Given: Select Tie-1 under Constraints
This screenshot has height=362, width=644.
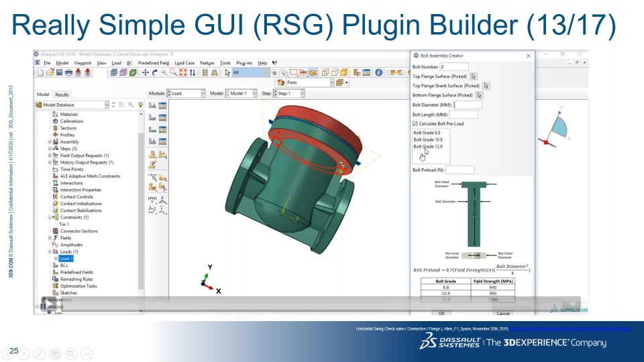Looking at the screenshot, I should [64, 224].
